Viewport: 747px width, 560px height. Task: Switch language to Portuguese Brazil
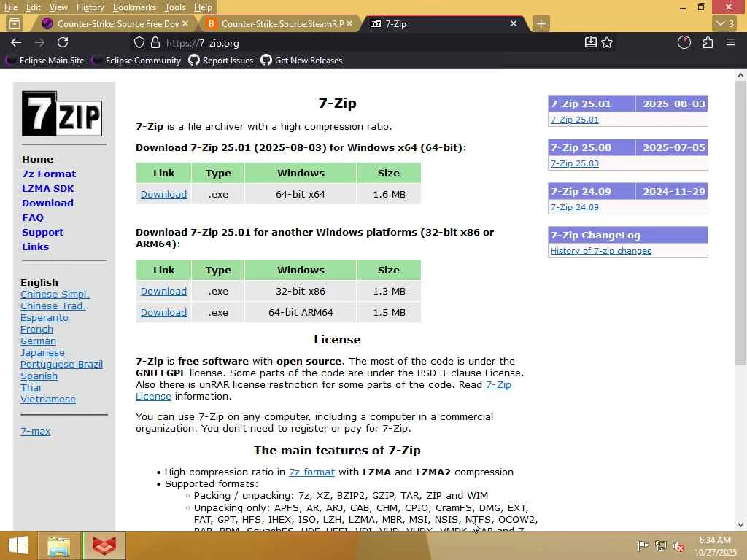[x=61, y=365]
